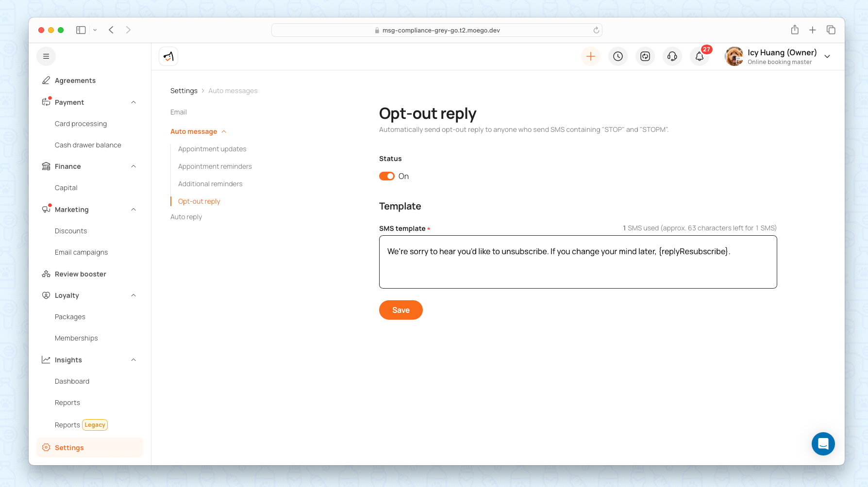The height and width of the screenshot is (487, 868).
Task: Click the orange plus create icon
Action: point(590,57)
